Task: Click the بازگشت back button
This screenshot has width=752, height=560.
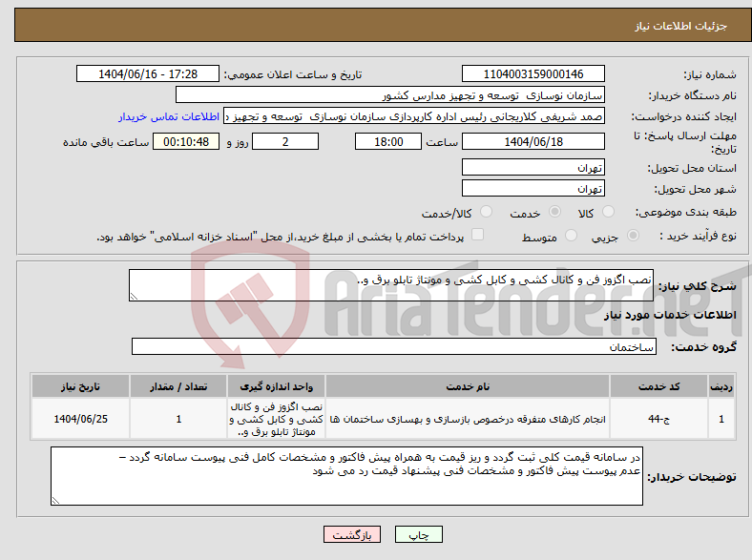Action: coord(352,534)
